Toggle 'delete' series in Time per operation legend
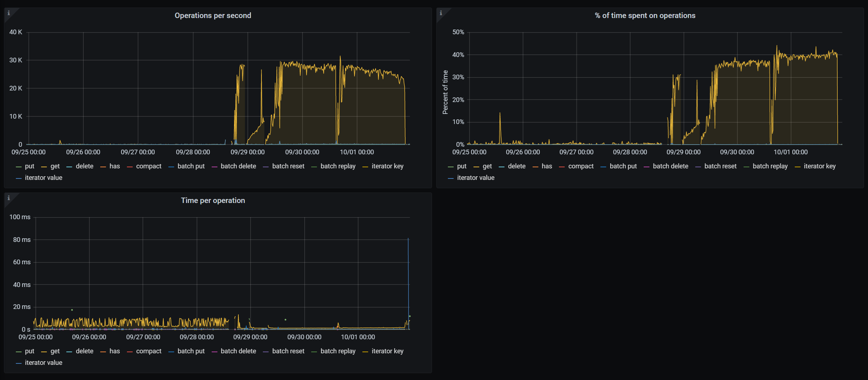The width and height of the screenshot is (868, 380). [x=85, y=351]
